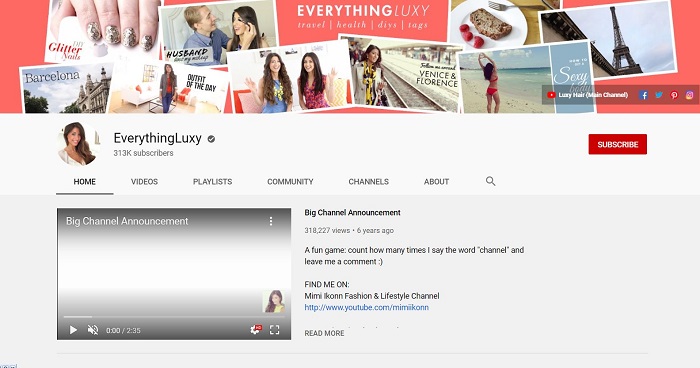Viewport: 700px width, 368px height.
Task: Open the Big Channel Announcement title link
Action: click(352, 213)
